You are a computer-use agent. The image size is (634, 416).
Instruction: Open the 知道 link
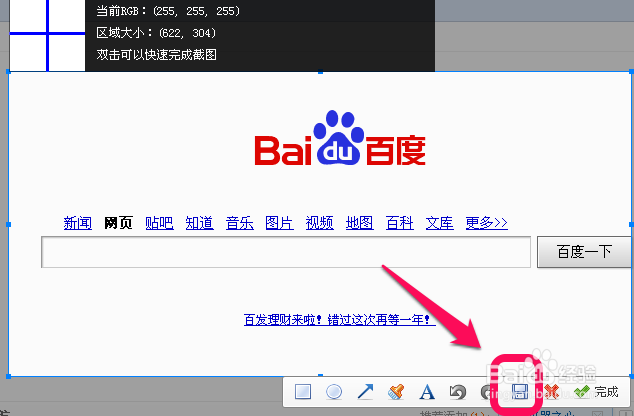point(199,223)
